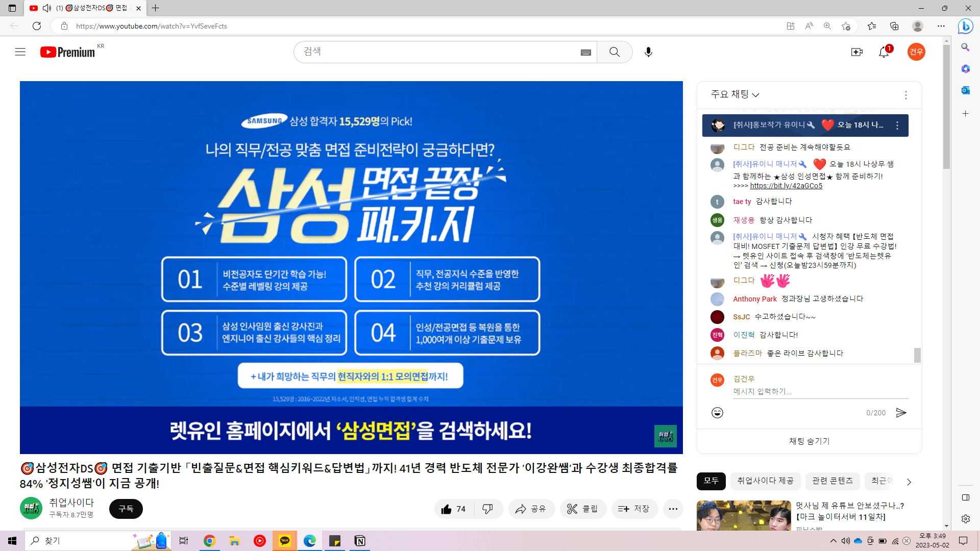Open the 건우 account avatar menu
Image resolution: width=980 pixels, height=551 pixels.
[916, 52]
